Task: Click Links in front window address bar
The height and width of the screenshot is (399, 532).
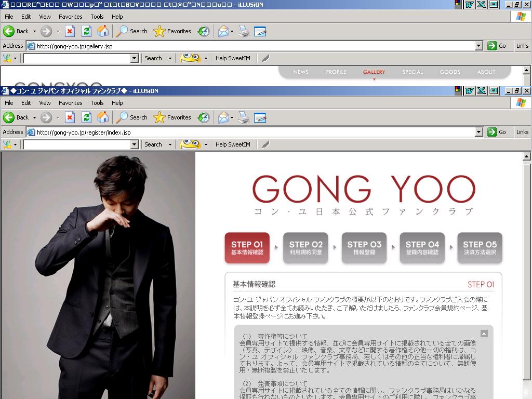Action: point(523,132)
